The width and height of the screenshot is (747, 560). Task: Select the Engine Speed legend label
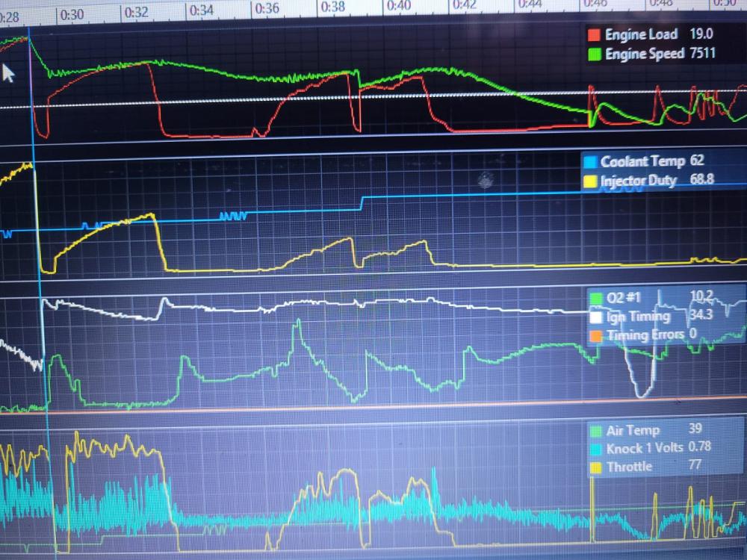pyautogui.click(x=645, y=54)
